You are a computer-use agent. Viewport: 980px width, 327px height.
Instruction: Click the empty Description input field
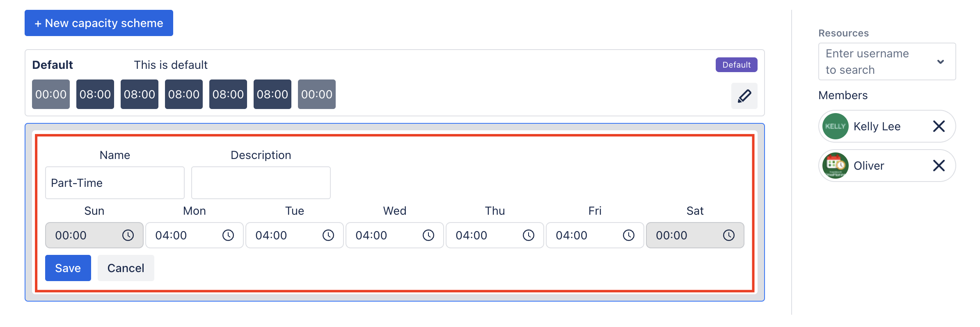[260, 183]
